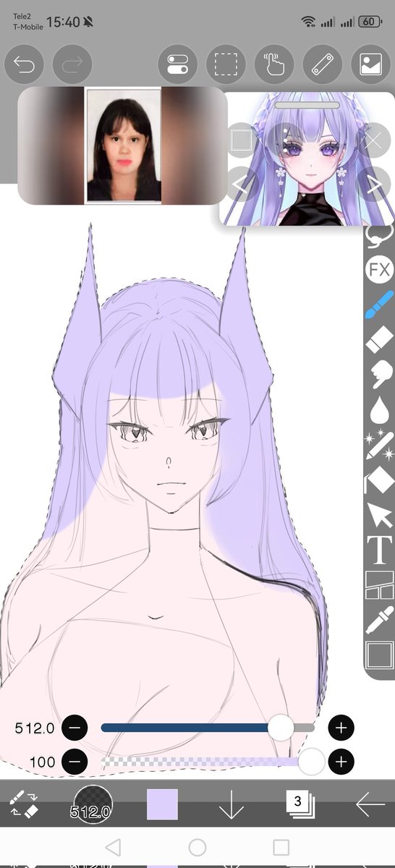Viewport: 395px width, 868px height.
Task: Show next reference image with right chevron
Action: click(373, 183)
